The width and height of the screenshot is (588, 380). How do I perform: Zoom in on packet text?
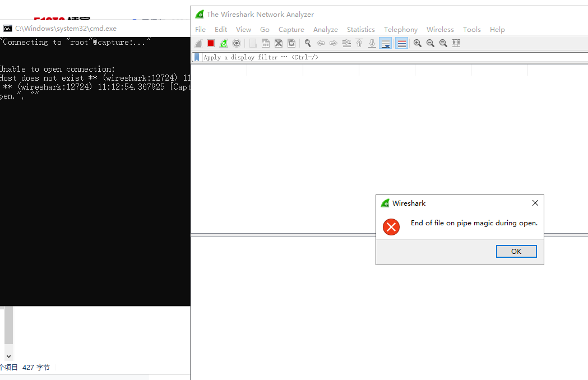click(418, 44)
